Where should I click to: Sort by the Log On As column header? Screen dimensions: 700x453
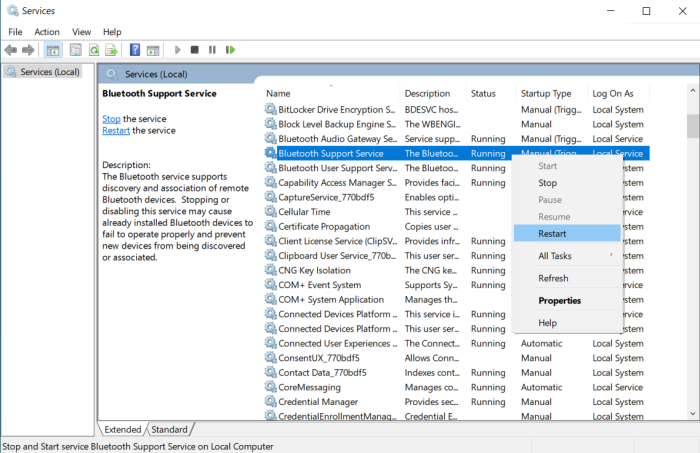(619, 93)
